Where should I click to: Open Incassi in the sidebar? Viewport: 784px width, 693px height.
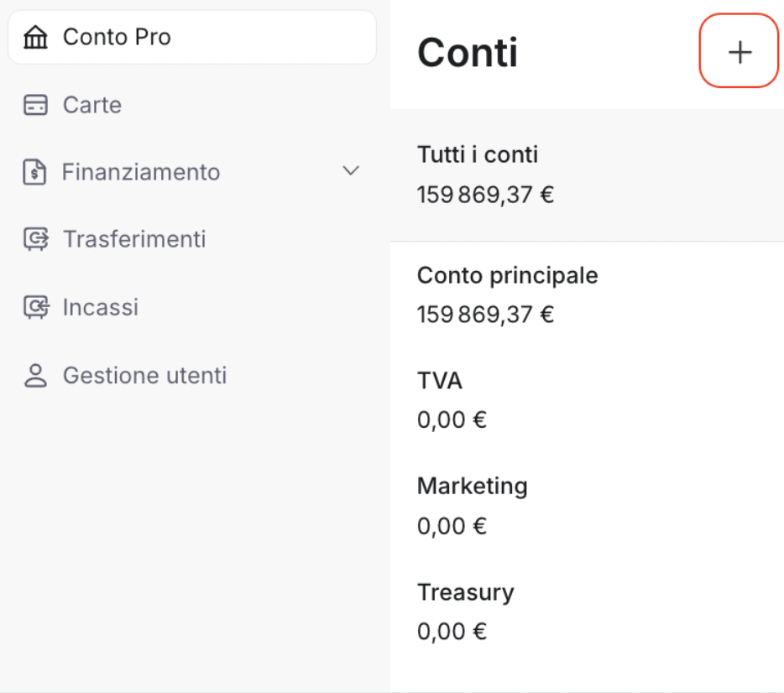[x=101, y=307]
